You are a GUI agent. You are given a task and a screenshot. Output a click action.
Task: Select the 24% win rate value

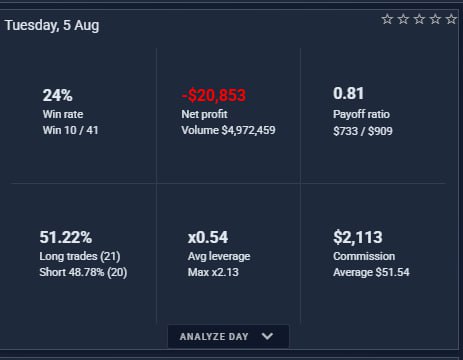pyautogui.click(x=57, y=95)
